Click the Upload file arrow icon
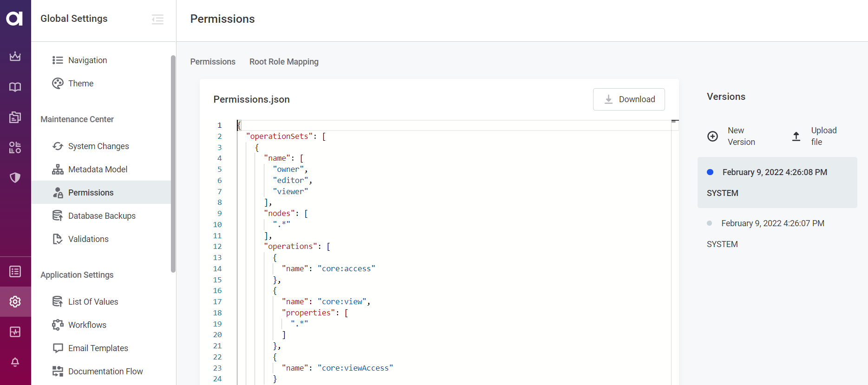Viewport: 868px width, 385px height. pyautogui.click(x=796, y=136)
